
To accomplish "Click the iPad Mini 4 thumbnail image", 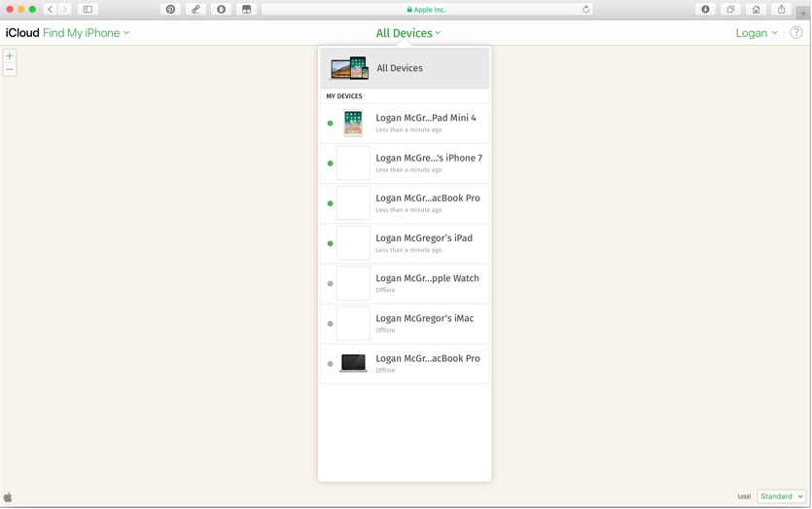I will (353, 124).
